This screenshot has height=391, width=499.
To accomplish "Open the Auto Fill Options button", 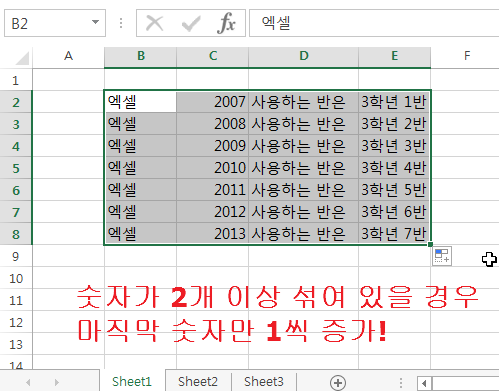I will pyautogui.click(x=442, y=256).
